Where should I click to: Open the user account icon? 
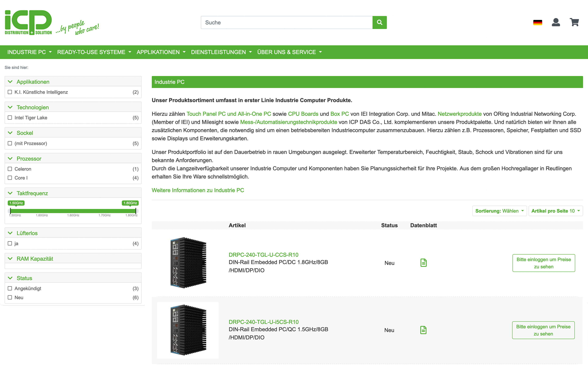(556, 22)
